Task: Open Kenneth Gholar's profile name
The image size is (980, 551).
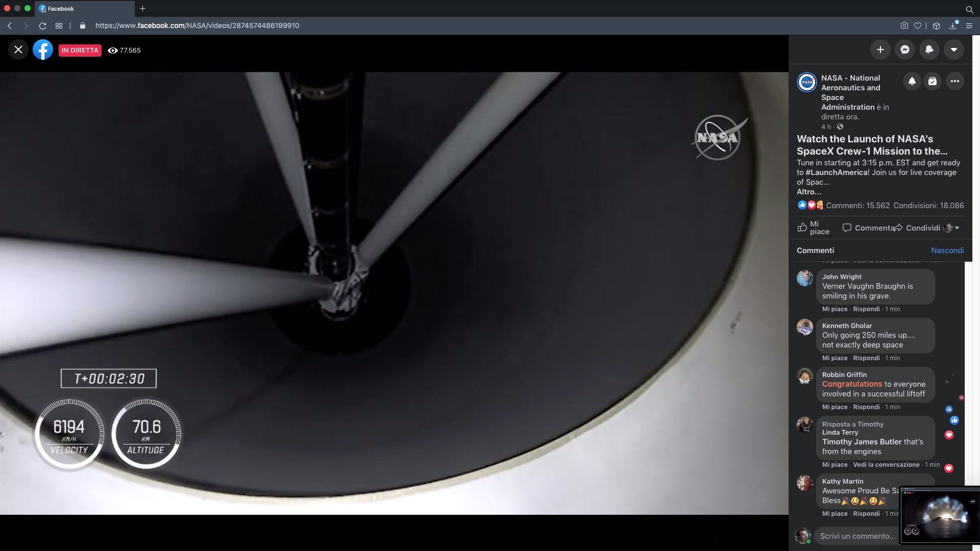Action: (847, 326)
